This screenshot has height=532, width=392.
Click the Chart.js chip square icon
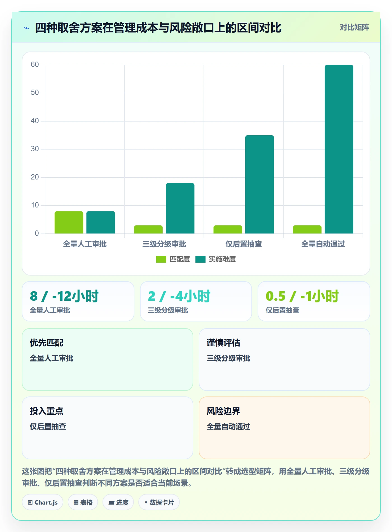[30, 503]
